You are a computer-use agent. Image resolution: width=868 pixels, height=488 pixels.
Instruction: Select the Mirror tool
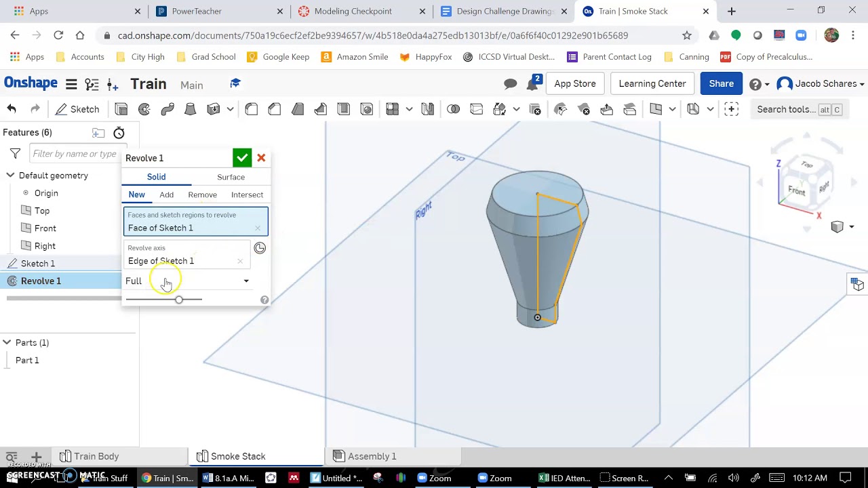tap(428, 109)
